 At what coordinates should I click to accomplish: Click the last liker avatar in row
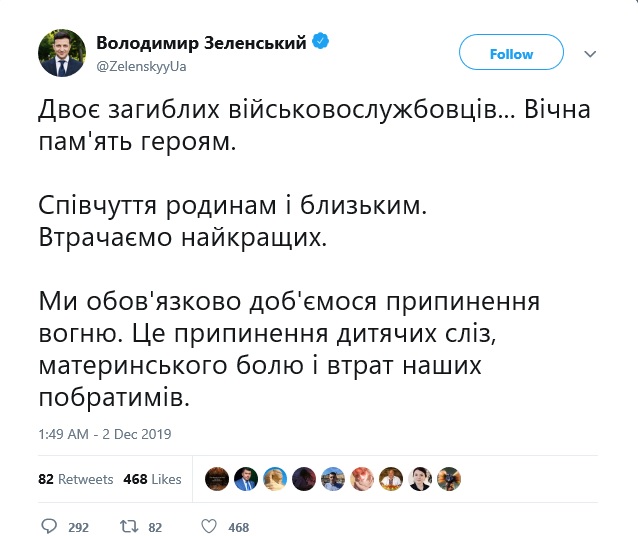[x=449, y=479]
